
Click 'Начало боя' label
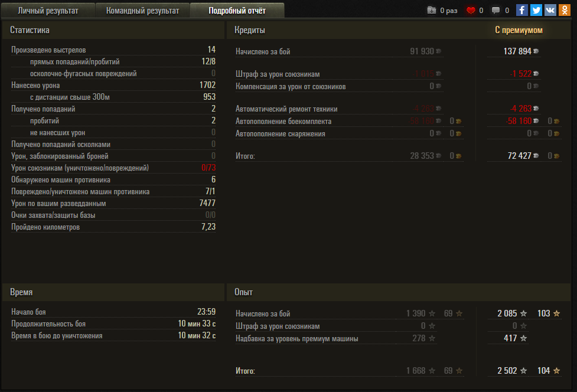[28, 312]
